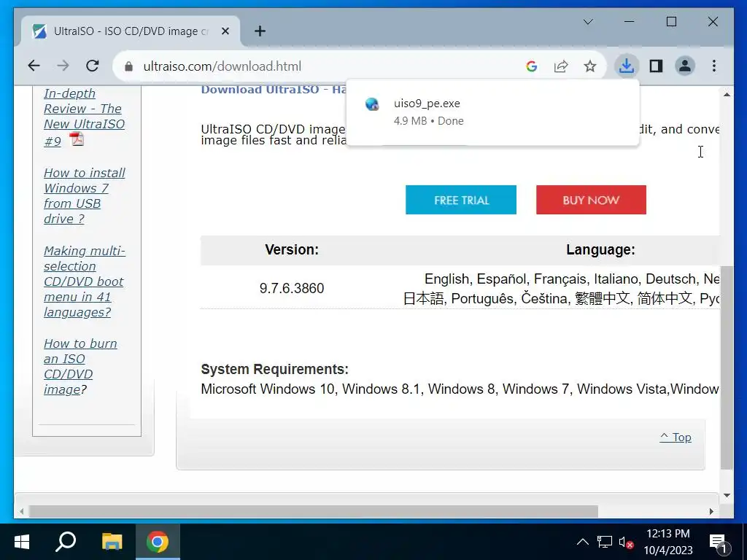Click the PDF icon beside UltraISO #9

pos(76,139)
